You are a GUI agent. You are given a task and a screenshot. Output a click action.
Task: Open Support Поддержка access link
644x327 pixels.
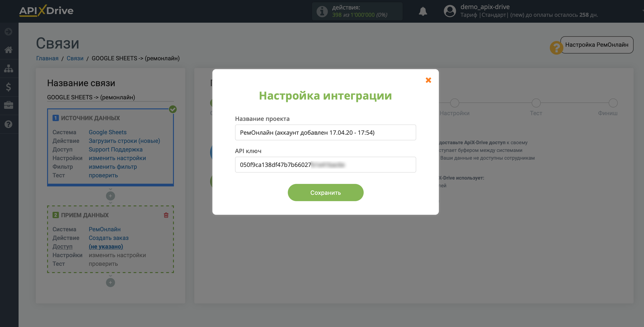click(x=115, y=149)
